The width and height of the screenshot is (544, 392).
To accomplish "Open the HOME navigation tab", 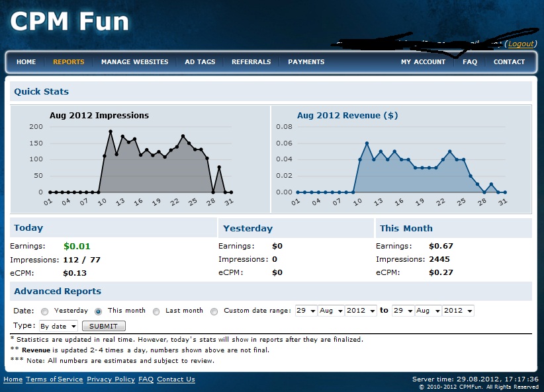I will (x=26, y=61).
